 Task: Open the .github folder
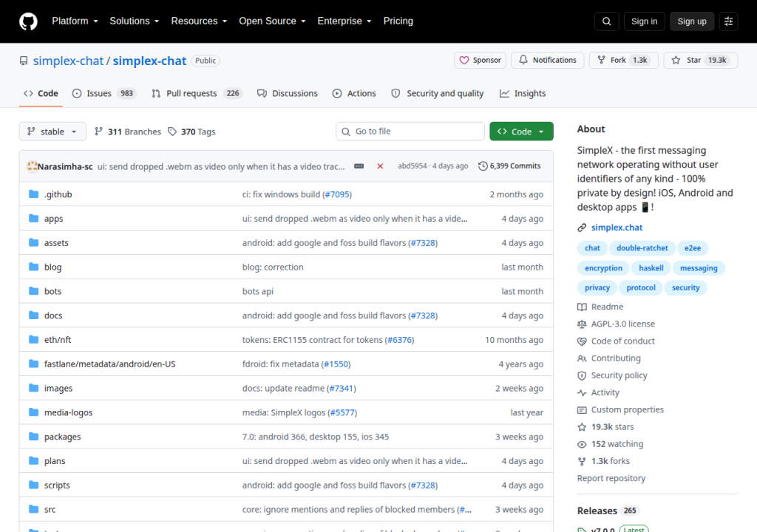click(x=58, y=194)
